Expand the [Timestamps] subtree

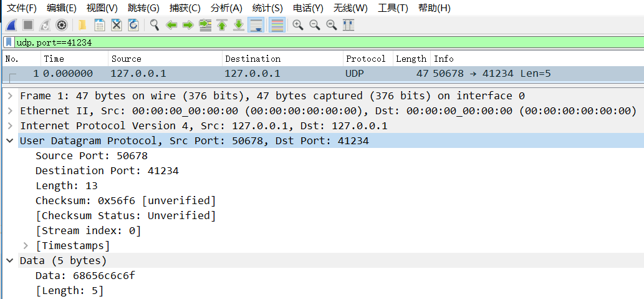26,246
